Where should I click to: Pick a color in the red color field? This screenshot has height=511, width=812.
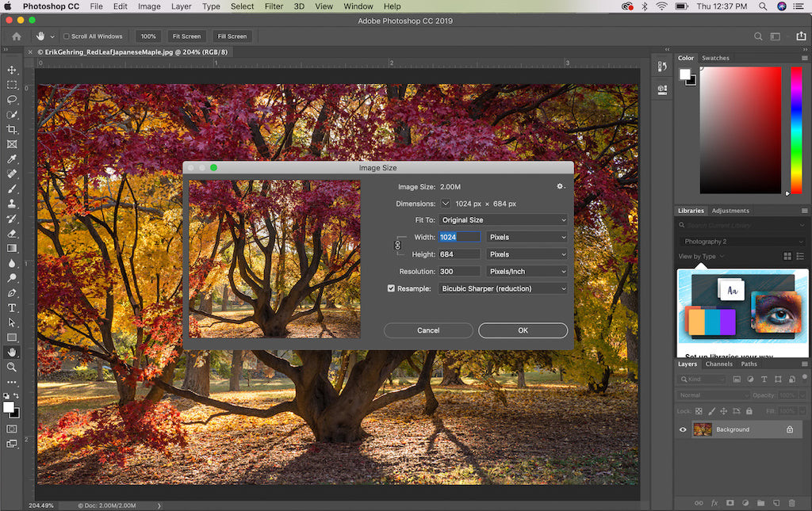coord(741,130)
